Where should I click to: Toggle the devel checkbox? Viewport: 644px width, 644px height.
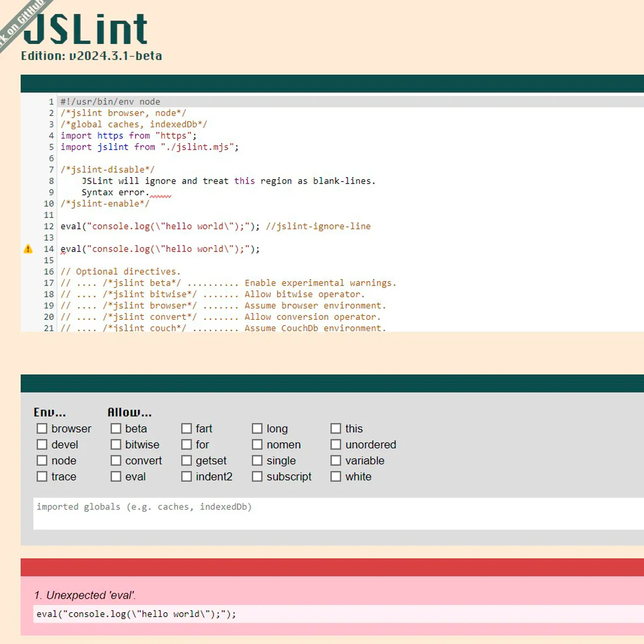pos(42,444)
